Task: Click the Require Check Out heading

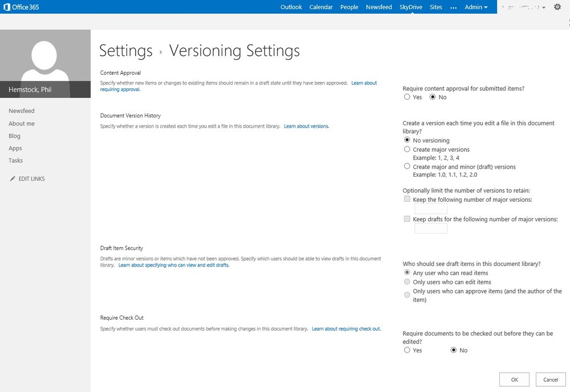Action: click(x=122, y=317)
